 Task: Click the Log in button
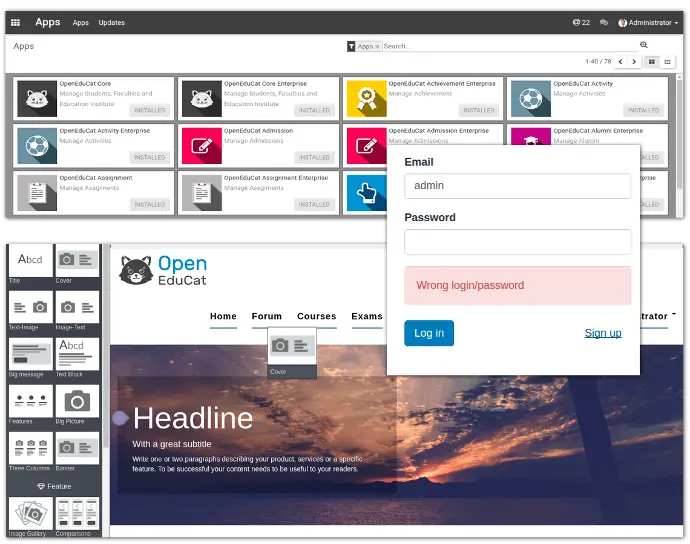pyautogui.click(x=429, y=333)
